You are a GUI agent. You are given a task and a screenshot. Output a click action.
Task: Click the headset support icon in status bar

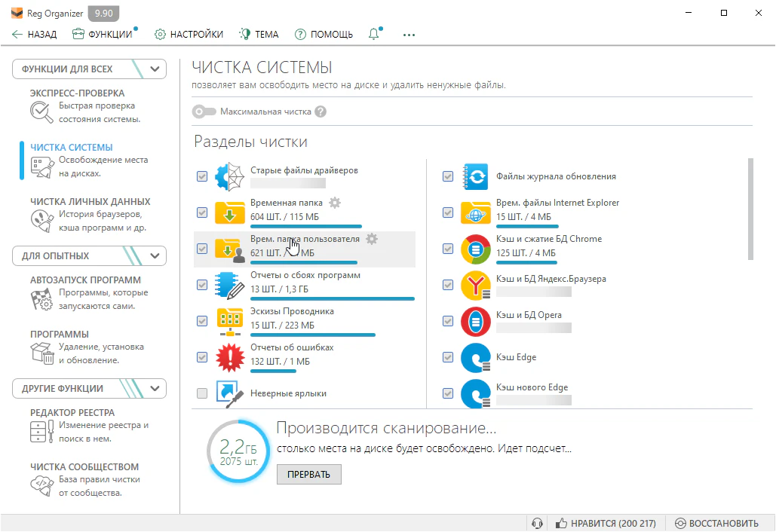[x=537, y=523]
